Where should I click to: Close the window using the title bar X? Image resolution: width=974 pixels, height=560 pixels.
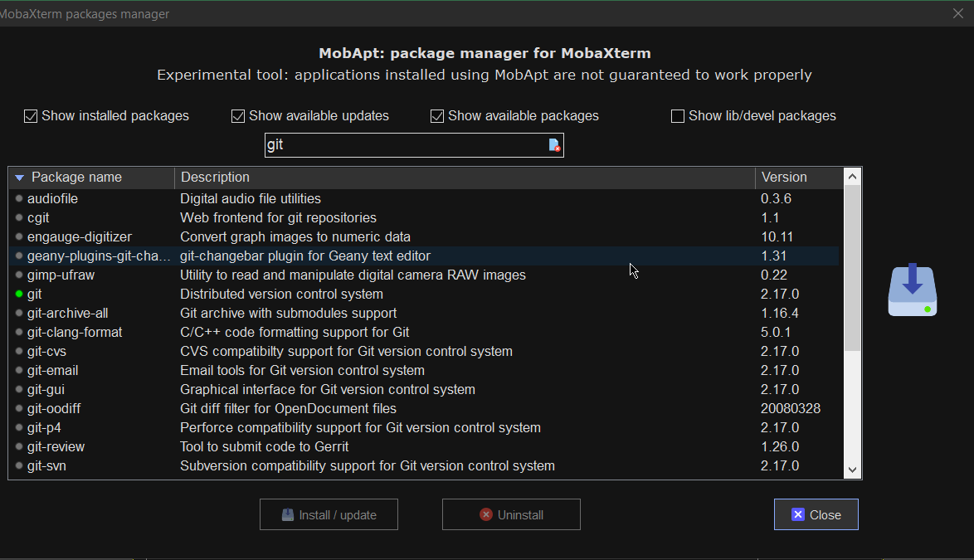(958, 13)
